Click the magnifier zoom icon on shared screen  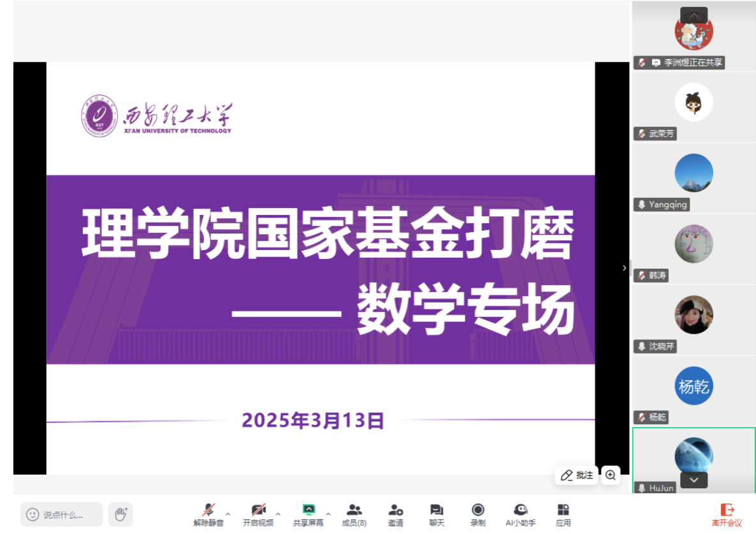(611, 475)
